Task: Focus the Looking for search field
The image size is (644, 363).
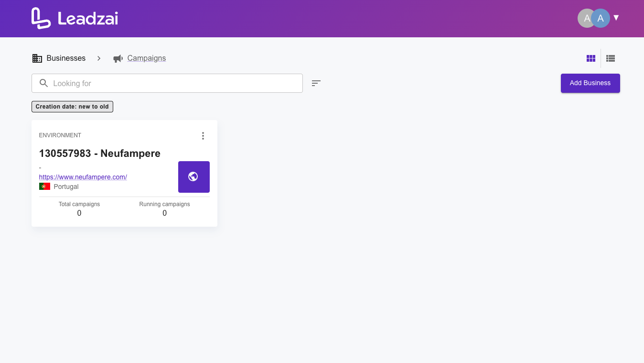Action: pos(167,83)
